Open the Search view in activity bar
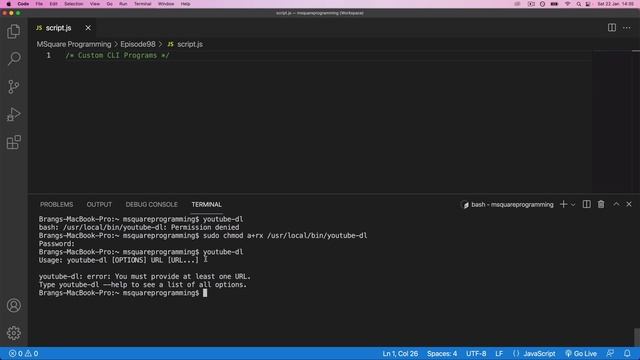 click(x=13, y=59)
